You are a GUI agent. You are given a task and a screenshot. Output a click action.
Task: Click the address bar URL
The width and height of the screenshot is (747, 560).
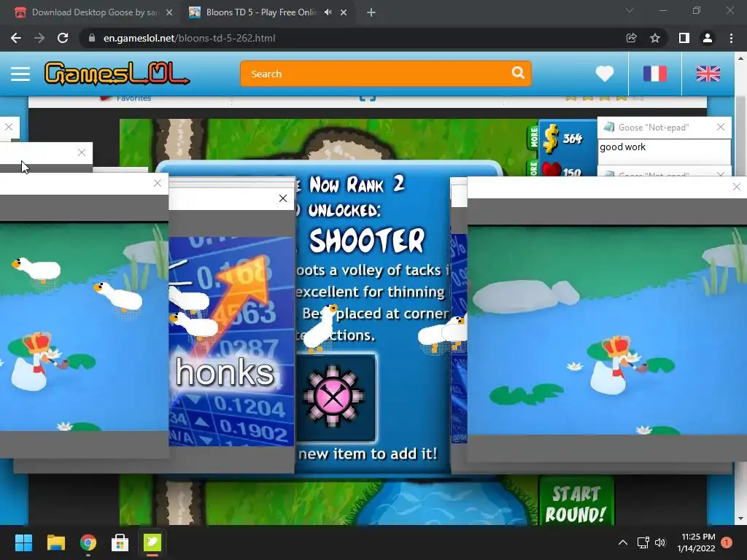189,38
